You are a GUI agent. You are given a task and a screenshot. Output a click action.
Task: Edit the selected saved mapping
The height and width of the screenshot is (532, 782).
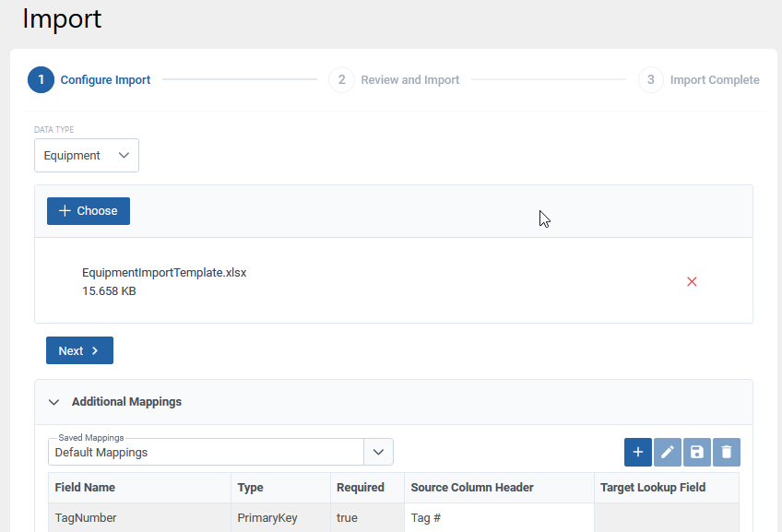tap(667, 452)
